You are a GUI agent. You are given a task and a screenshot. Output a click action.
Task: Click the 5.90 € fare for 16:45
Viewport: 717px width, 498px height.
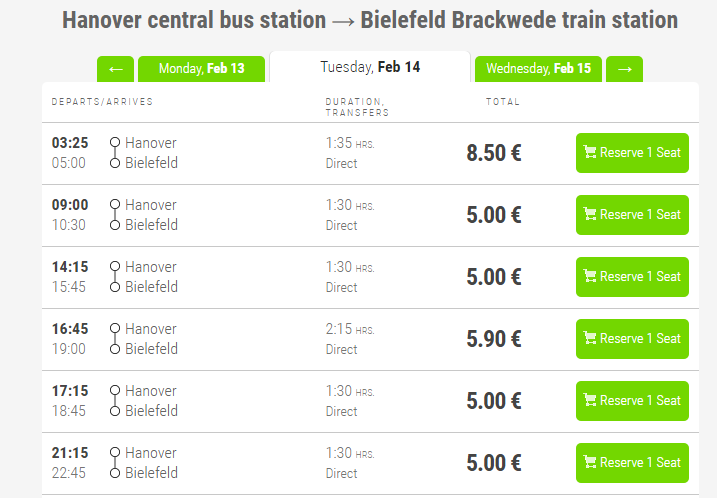494,340
